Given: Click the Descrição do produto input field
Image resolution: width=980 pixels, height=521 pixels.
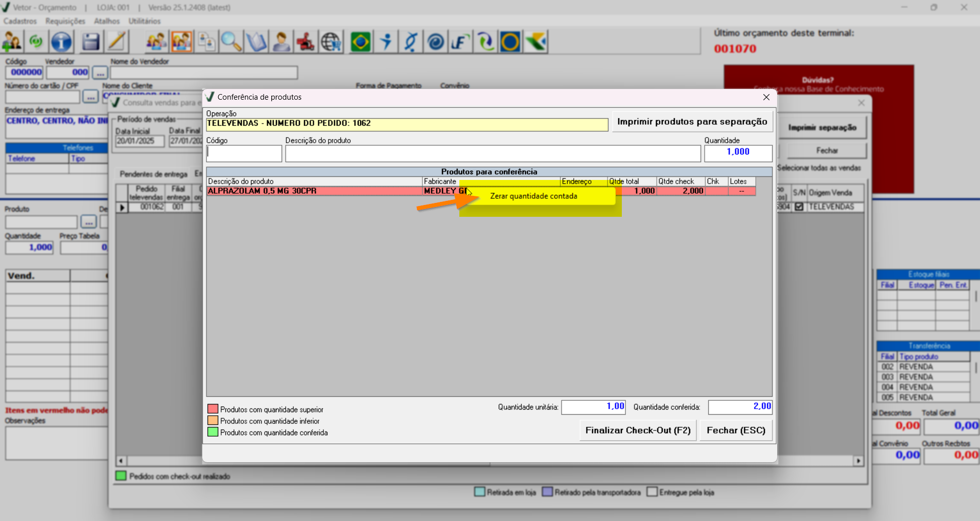Looking at the screenshot, I should pos(493,153).
